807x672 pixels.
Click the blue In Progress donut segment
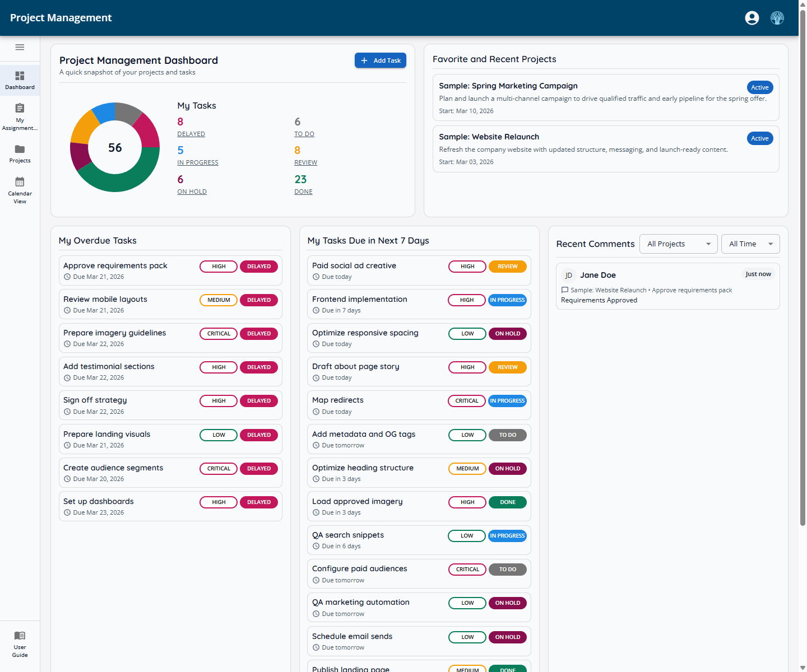click(104, 112)
